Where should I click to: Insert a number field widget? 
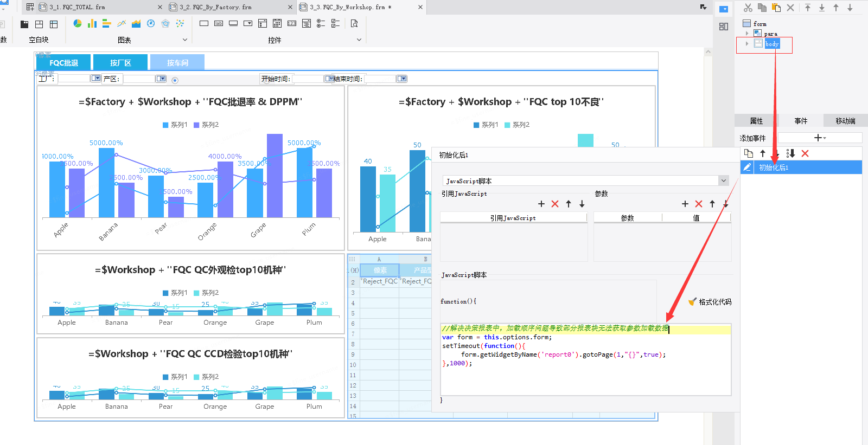tap(292, 23)
